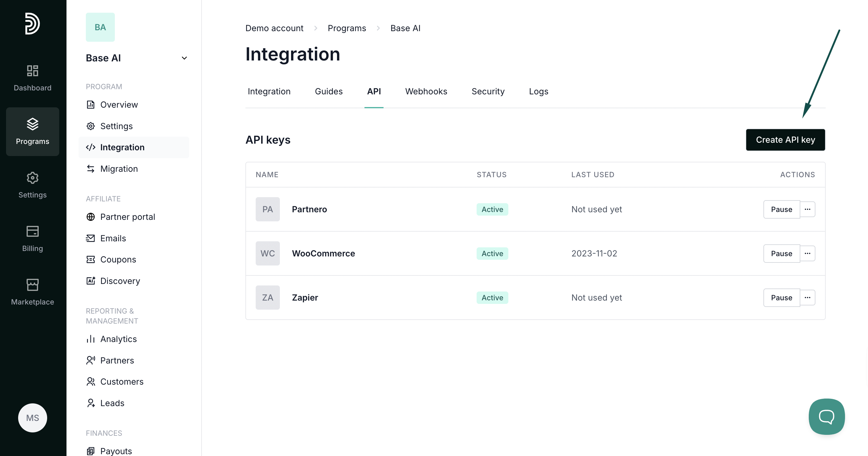This screenshot has height=456, width=868.
Task: Open the chat support bubble
Action: [x=826, y=416]
